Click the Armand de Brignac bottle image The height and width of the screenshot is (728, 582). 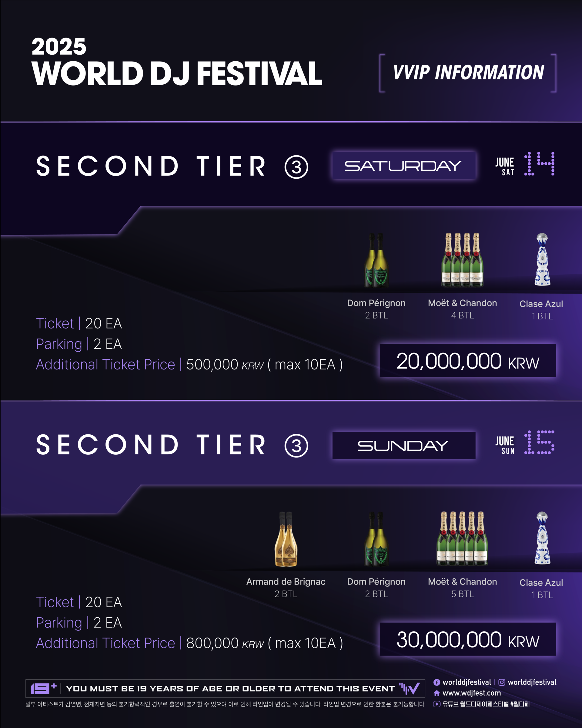(x=286, y=539)
